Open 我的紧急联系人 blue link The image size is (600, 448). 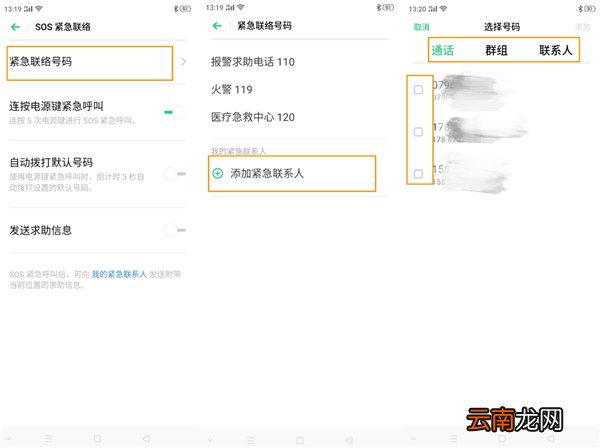click(119, 274)
